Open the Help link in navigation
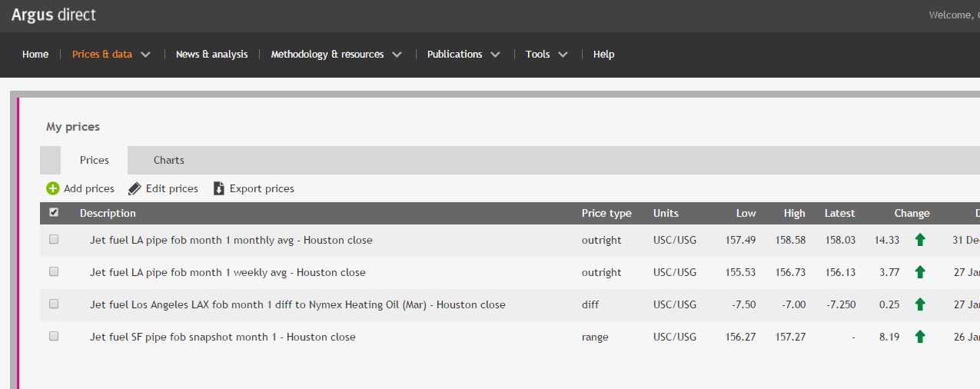 (x=603, y=55)
